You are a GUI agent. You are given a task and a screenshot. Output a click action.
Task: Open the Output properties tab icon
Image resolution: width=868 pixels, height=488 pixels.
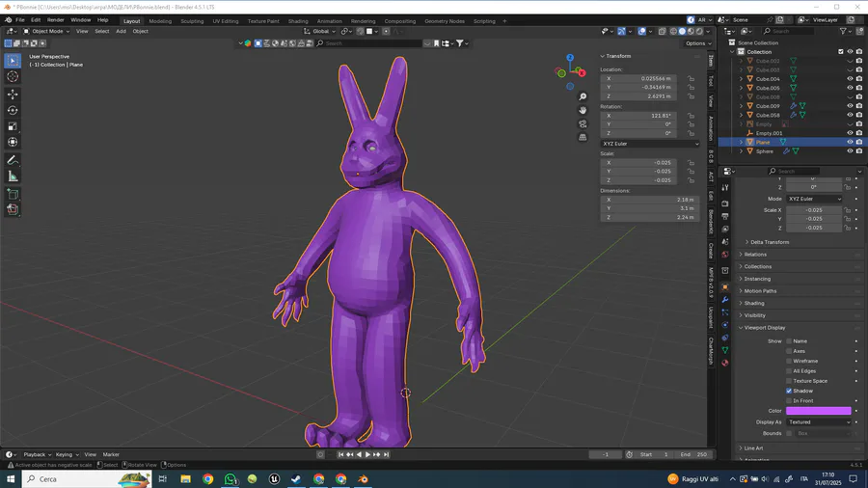725,216
